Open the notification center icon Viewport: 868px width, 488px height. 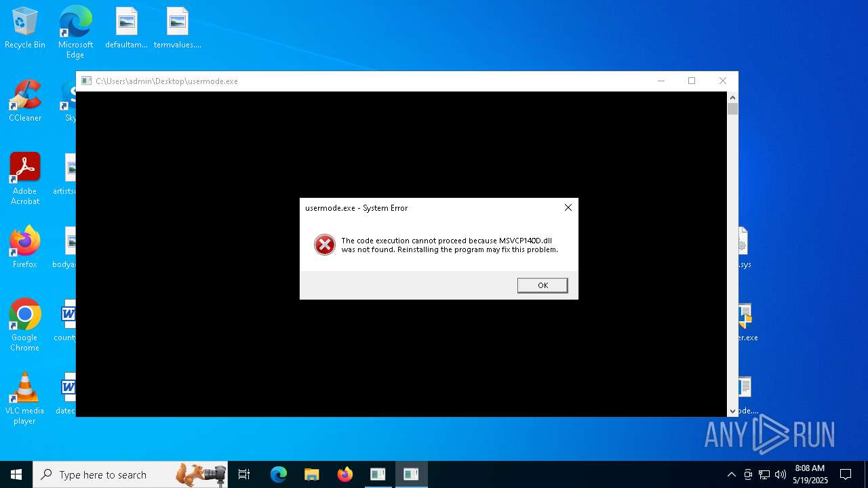pyautogui.click(x=846, y=474)
